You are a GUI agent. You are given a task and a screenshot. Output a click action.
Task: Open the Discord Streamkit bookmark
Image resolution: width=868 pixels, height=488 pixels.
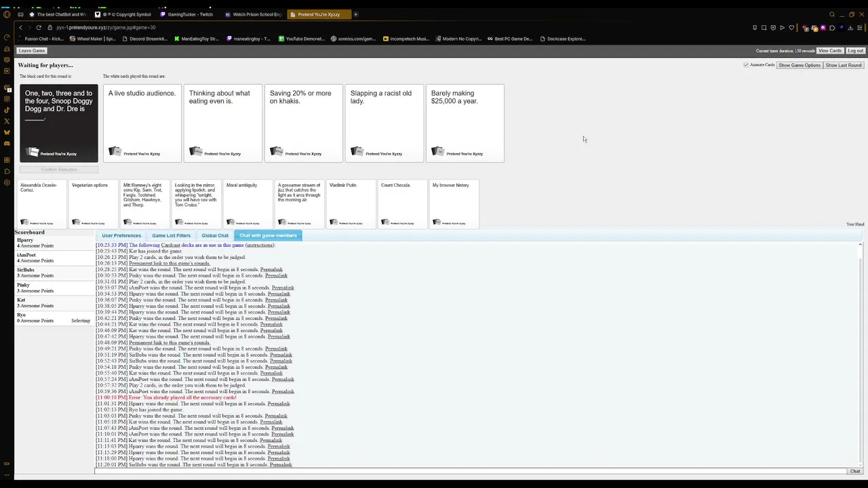[x=145, y=39]
